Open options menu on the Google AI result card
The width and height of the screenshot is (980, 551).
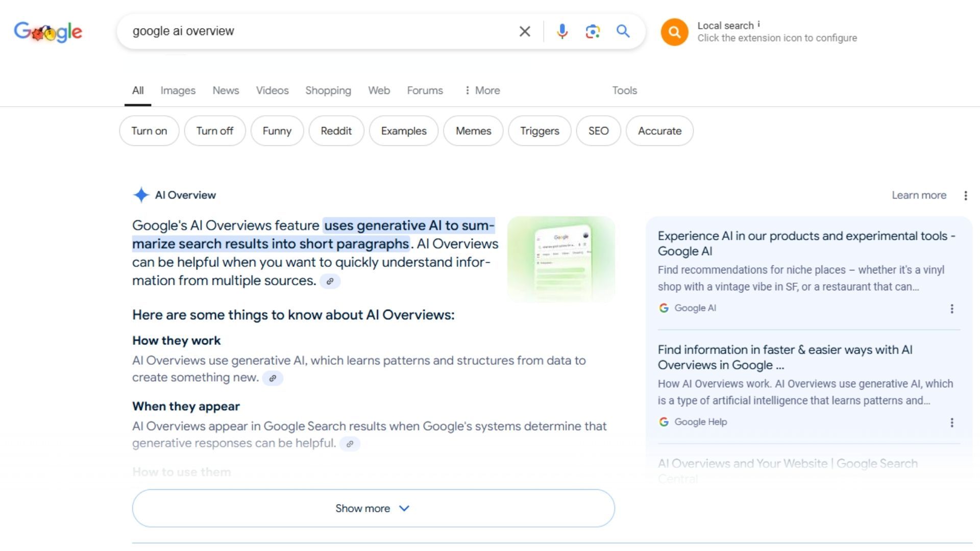click(x=951, y=309)
